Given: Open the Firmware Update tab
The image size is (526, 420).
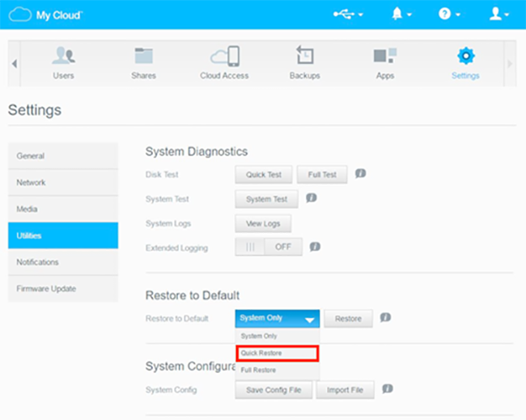Looking at the screenshot, I should click(63, 289).
